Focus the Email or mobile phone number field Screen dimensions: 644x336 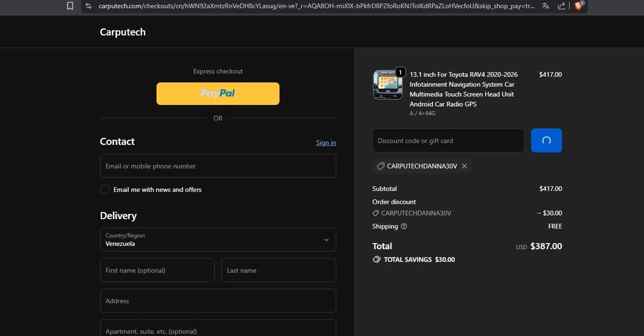pyautogui.click(x=218, y=166)
